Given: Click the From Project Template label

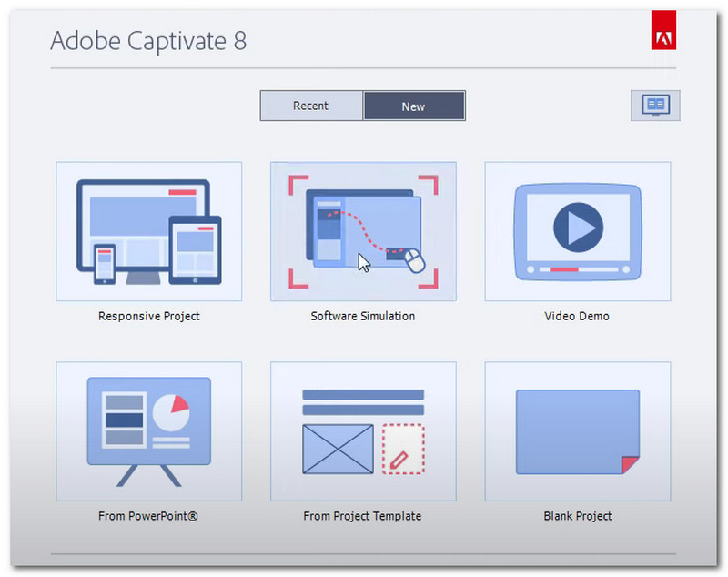Looking at the screenshot, I should (x=362, y=516).
